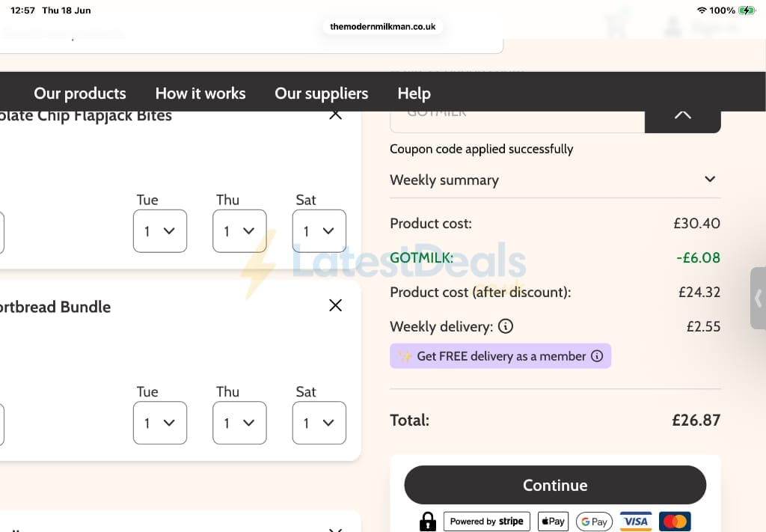
Task: Remove the Chip Flapjack Bites item
Action: click(x=335, y=115)
